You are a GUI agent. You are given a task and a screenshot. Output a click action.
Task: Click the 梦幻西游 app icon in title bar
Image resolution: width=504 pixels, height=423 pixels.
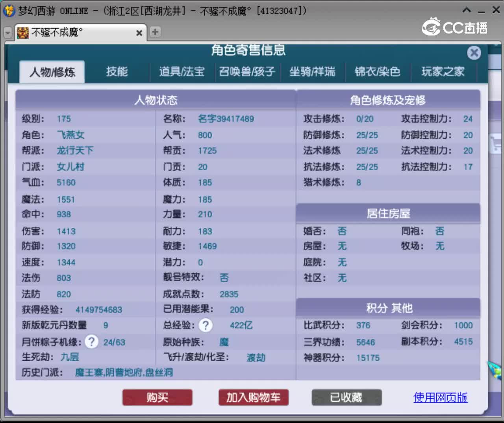(9, 11)
